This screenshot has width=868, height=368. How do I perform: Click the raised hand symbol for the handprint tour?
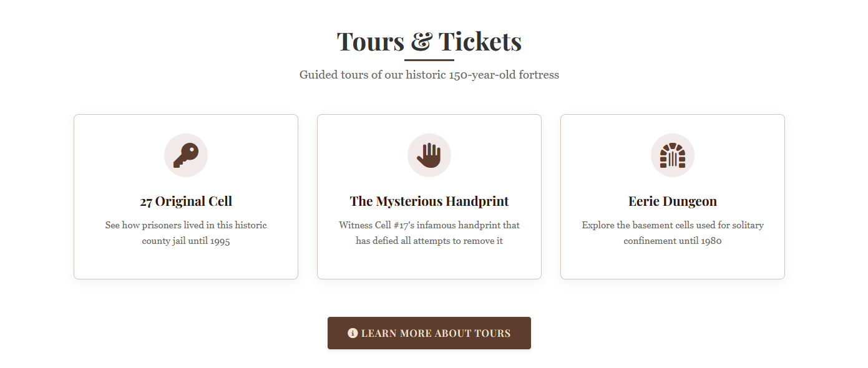tap(429, 155)
